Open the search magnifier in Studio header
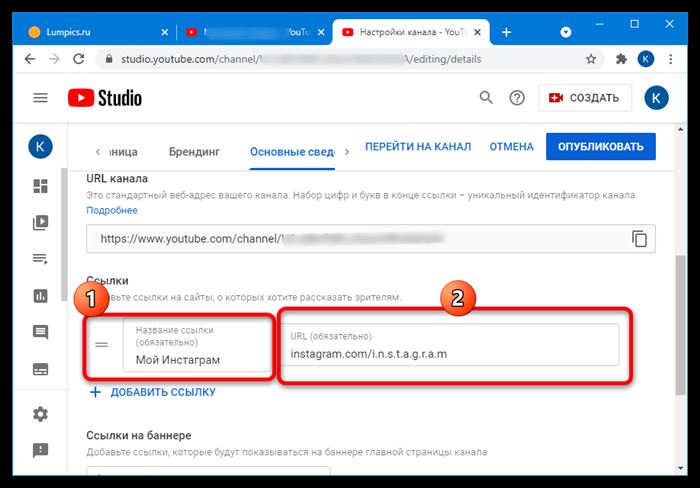700x488 pixels. [486, 97]
